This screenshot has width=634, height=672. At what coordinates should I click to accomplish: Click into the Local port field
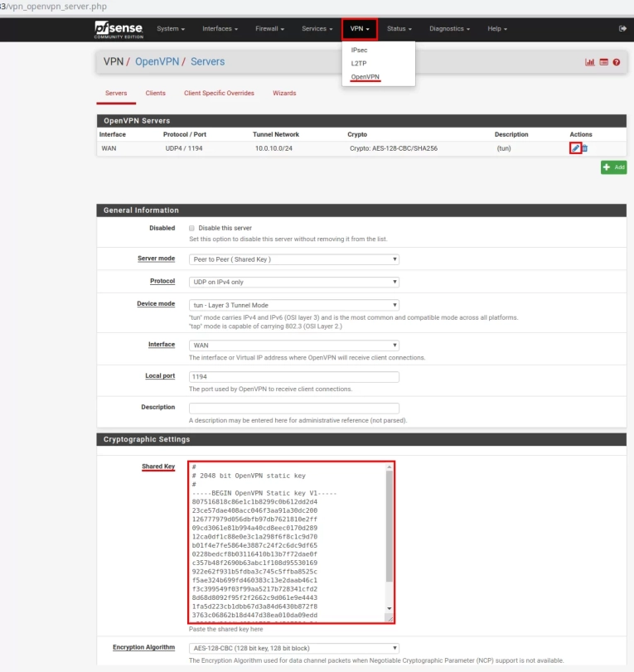294,377
